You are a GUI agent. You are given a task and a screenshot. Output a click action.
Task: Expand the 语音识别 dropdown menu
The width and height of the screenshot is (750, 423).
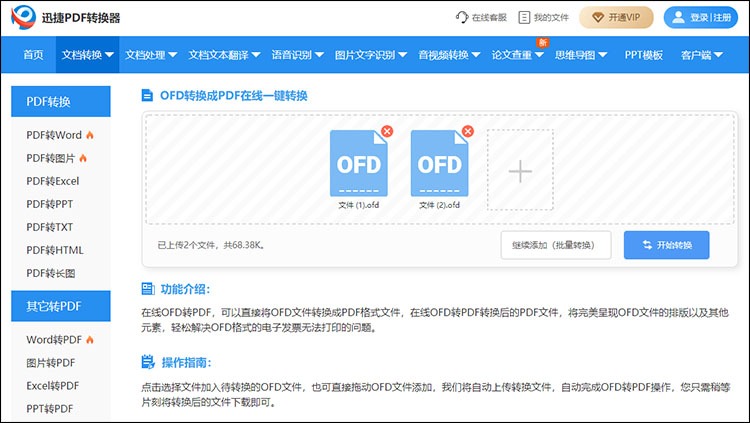pos(298,55)
